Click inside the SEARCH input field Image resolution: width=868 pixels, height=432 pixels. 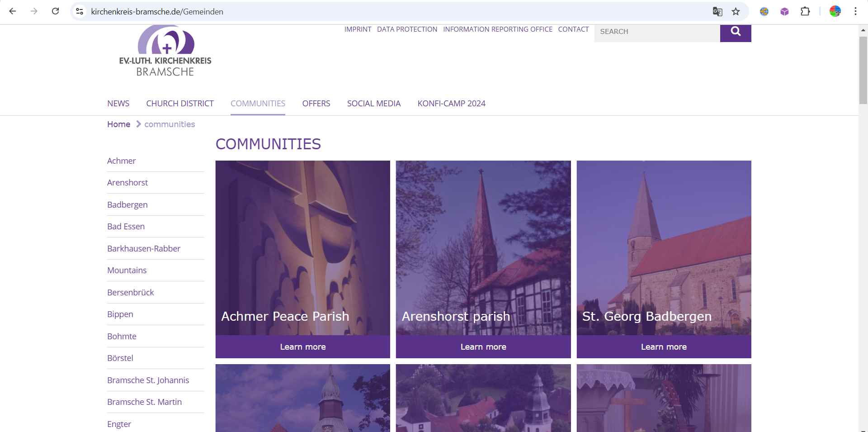click(657, 33)
